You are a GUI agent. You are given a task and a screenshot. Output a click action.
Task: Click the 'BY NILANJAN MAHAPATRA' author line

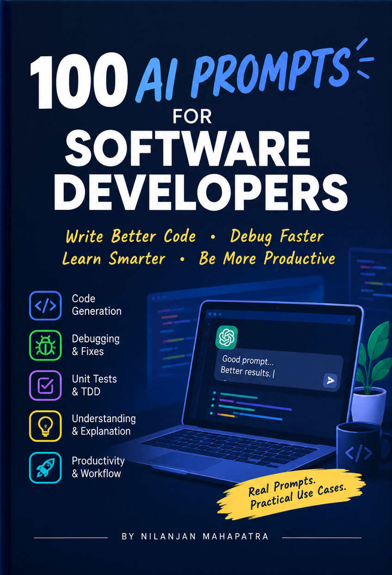[x=196, y=537]
